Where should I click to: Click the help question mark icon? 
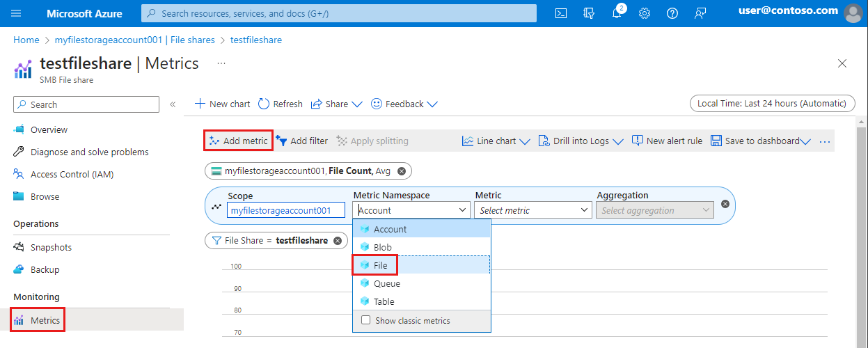(672, 13)
